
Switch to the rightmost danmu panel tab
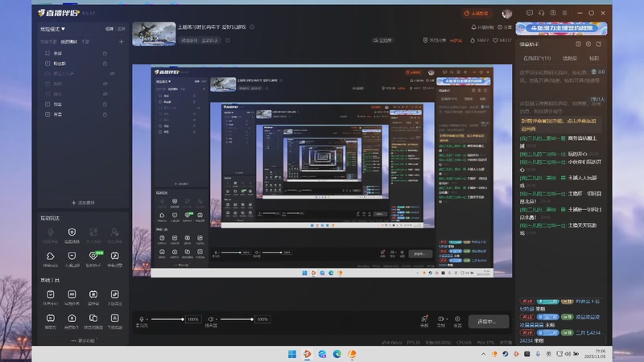594,58
